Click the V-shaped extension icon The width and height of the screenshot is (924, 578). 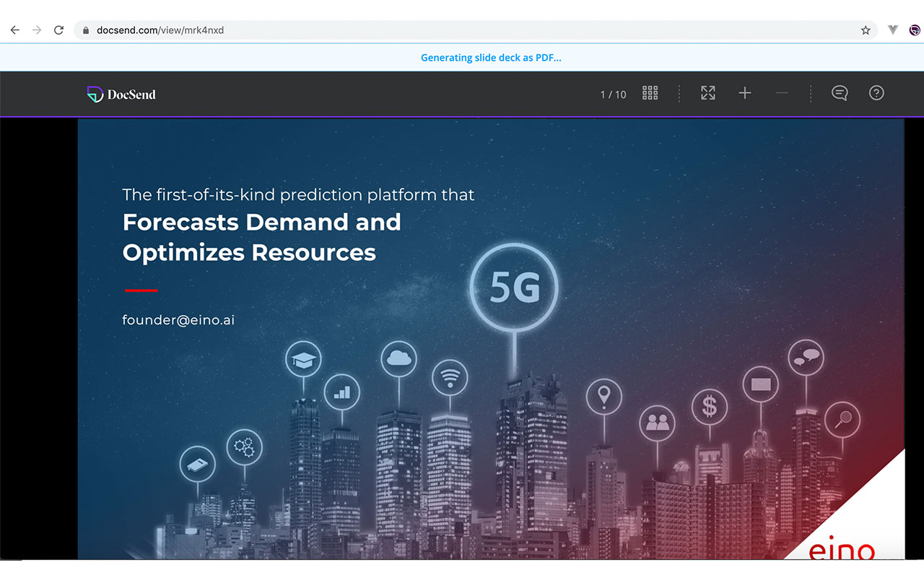(891, 30)
